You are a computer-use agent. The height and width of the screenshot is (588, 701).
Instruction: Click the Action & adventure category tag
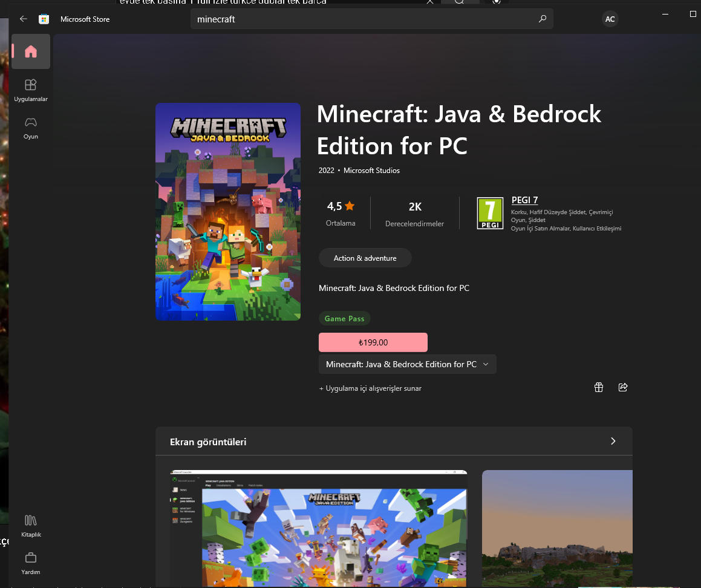(x=365, y=258)
